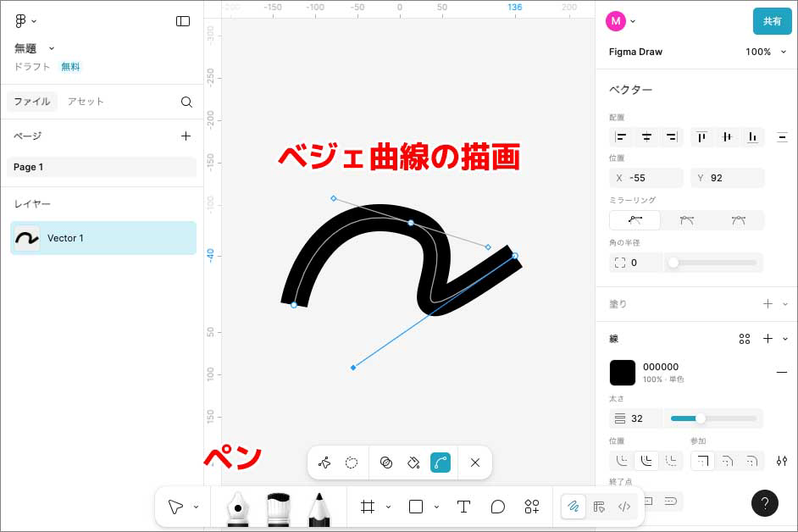This screenshot has height=532, width=798.
Task: Open the dropdown next to 無題 filename
Action: pyautogui.click(x=52, y=48)
